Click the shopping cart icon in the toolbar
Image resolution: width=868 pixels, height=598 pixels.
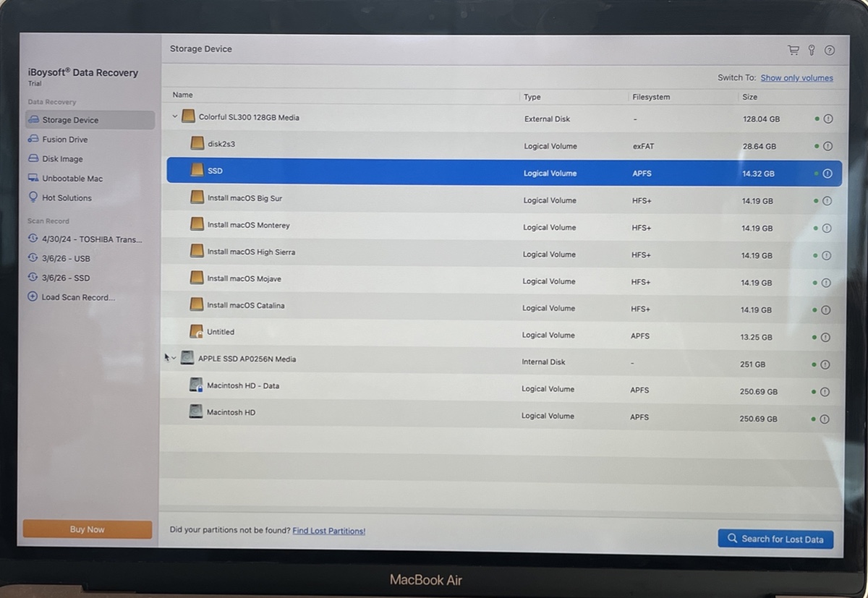coord(793,50)
